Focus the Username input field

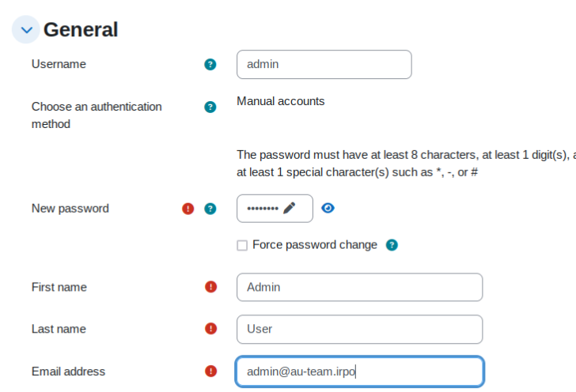[x=324, y=65]
